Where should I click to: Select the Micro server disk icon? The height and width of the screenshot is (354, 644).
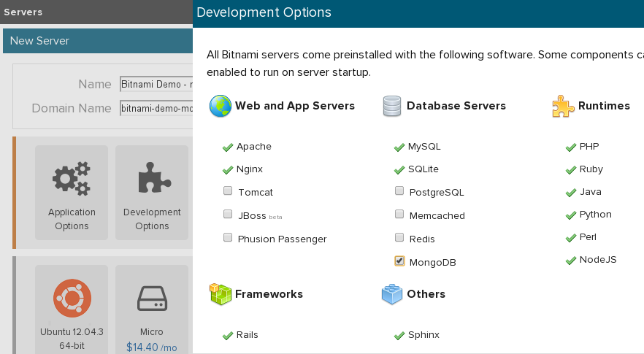click(152, 299)
